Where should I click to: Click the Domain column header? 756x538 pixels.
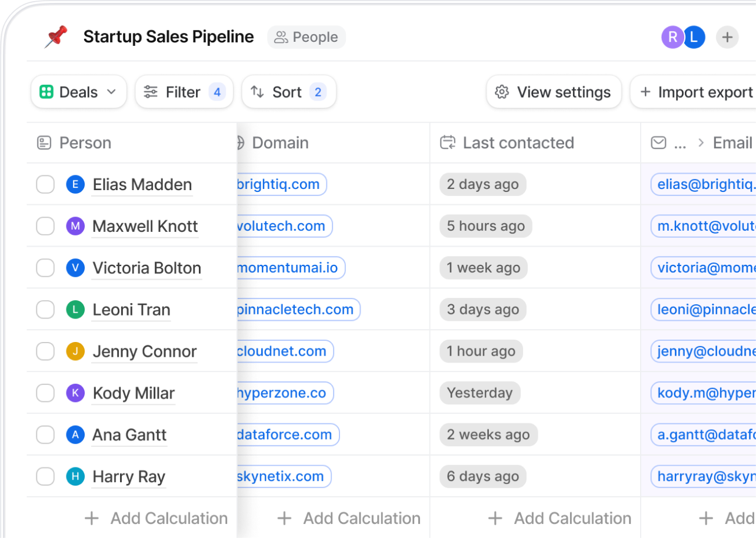(280, 143)
